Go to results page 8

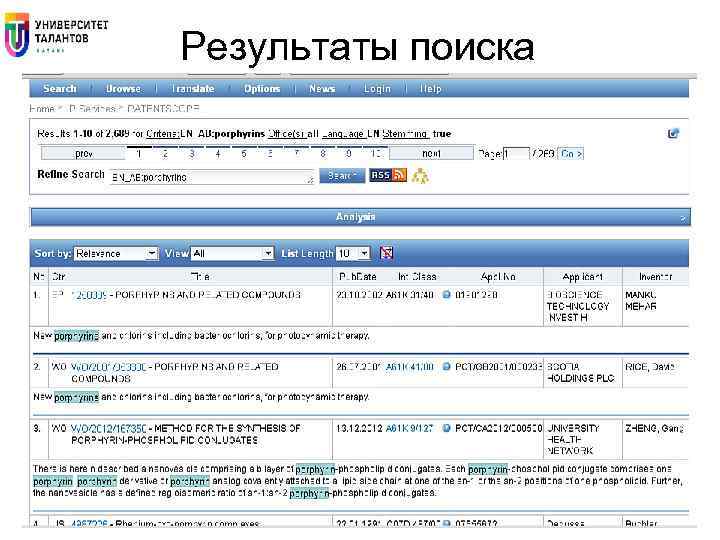pyautogui.click(x=323, y=153)
